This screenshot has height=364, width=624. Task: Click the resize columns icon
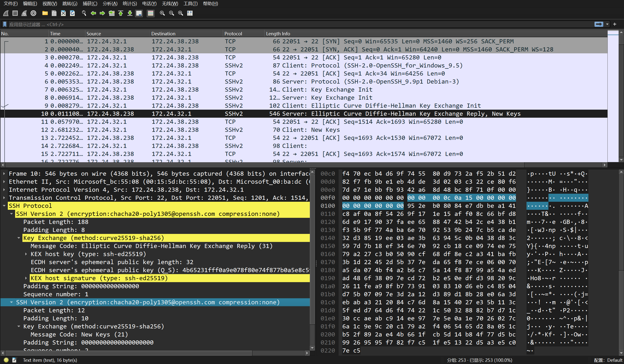pyautogui.click(x=190, y=13)
